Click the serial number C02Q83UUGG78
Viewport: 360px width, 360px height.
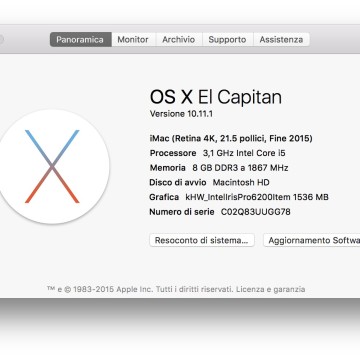pos(256,212)
